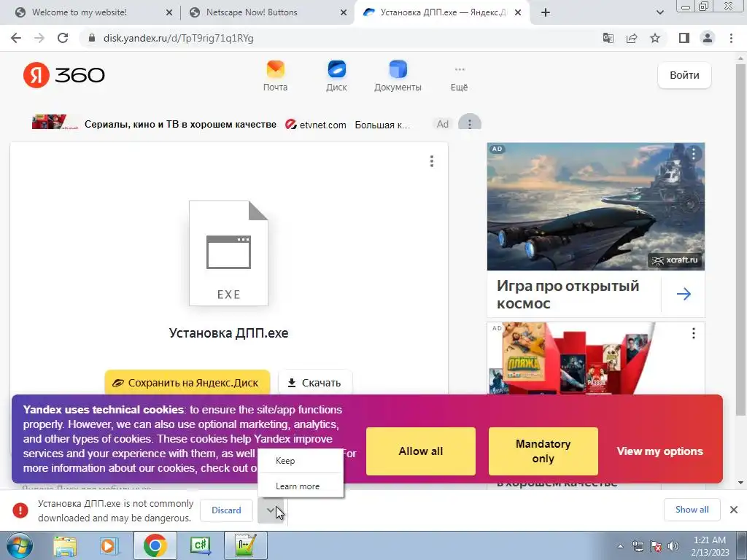747x560 pixels.
Task: Open View my options for cookies
Action: click(x=659, y=451)
